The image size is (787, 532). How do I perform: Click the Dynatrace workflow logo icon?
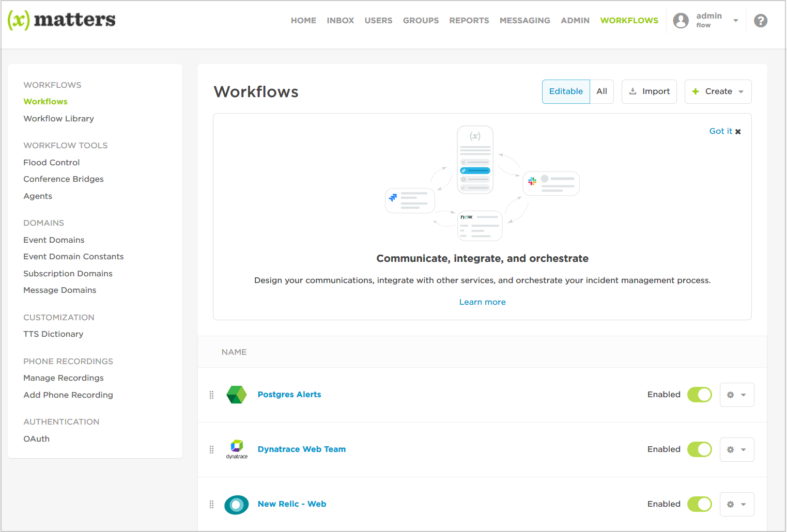pos(237,449)
